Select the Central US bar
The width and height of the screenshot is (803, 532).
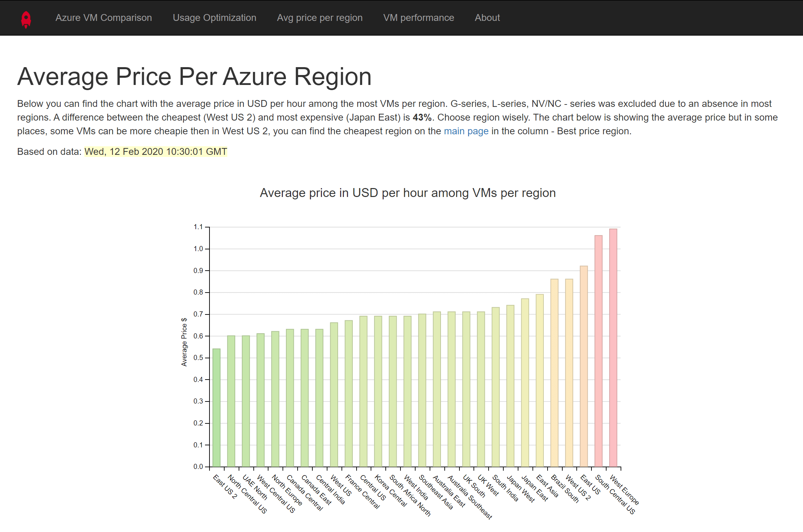363,392
